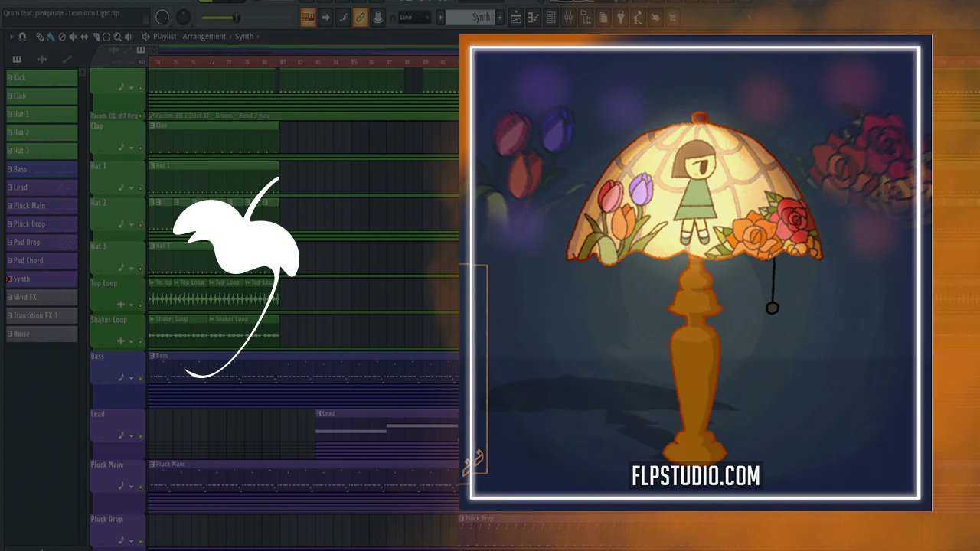Viewport: 980px width, 551px height.
Task: Select the playlist slip tool
Action: coord(84,36)
